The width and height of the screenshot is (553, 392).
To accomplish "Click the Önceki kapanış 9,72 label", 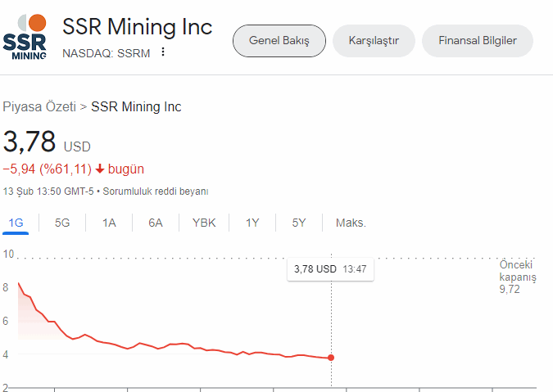I will (x=518, y=277).
